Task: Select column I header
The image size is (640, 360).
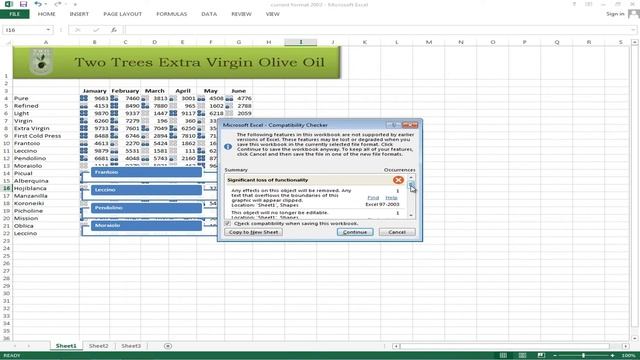Action: click(x=301, y=42)
